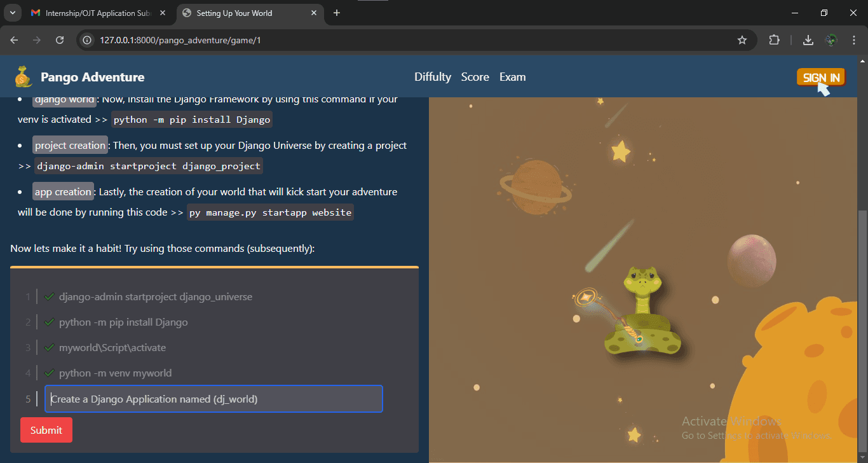This screenshot has width=868, height=463.
Task: Click answered line 'python -m venv myworld'
Action: pos(115,373)
